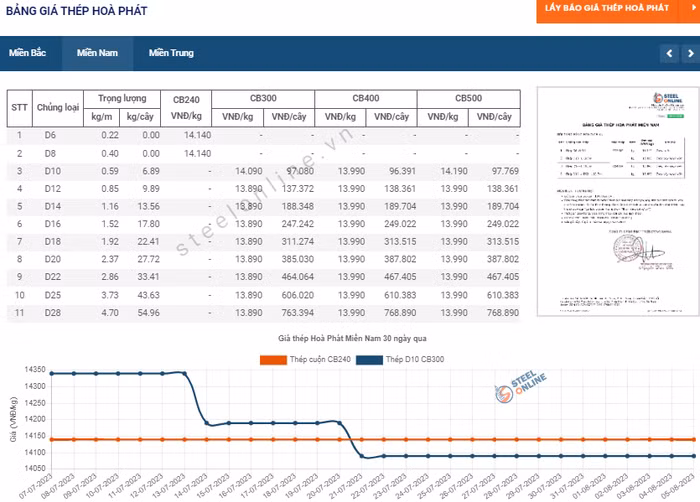Click CB500 value 97.769 in D10 row
Image resolution: width=700 pixels, height=502 pixels.
505,171
